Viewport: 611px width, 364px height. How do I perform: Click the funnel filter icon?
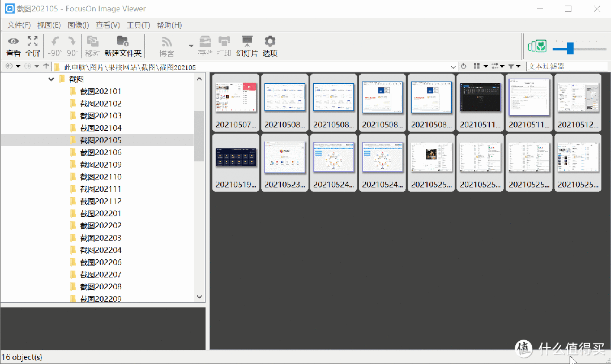(x=511, y=66)
